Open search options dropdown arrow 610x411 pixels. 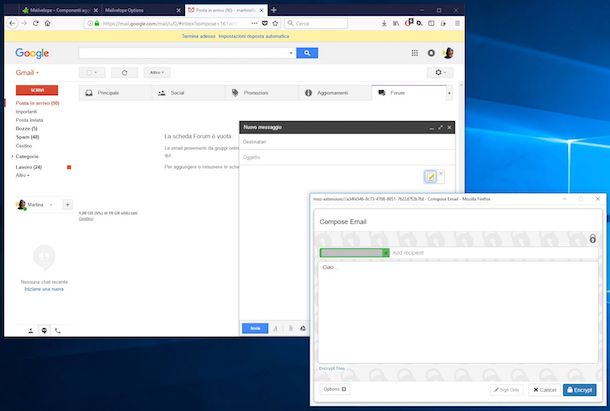point(291,53)
